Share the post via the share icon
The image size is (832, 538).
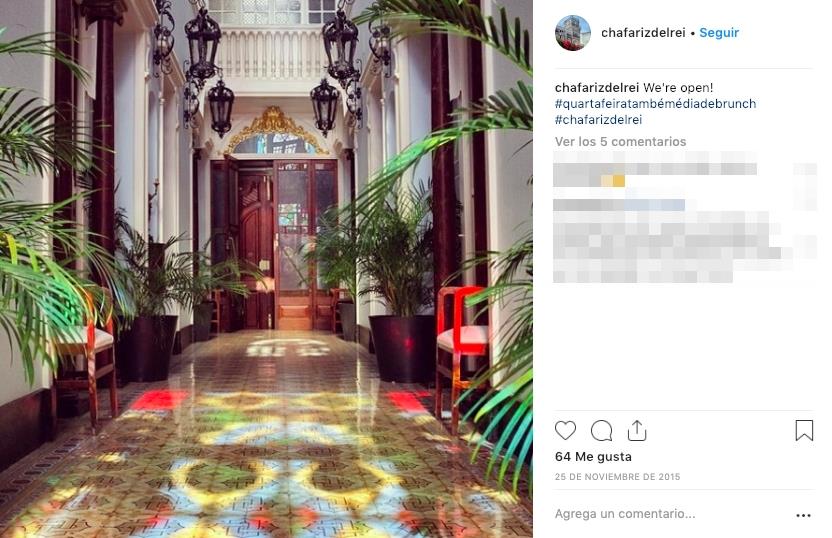(x=637, y=430)
